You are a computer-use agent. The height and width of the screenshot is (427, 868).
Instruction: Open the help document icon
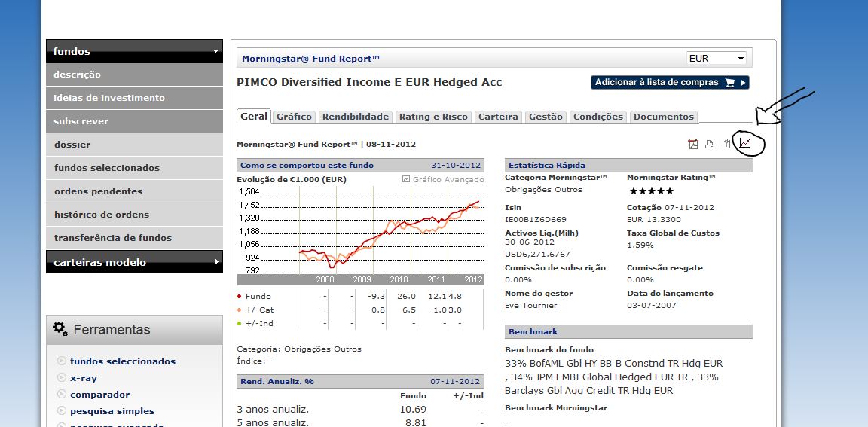point(726,145)
